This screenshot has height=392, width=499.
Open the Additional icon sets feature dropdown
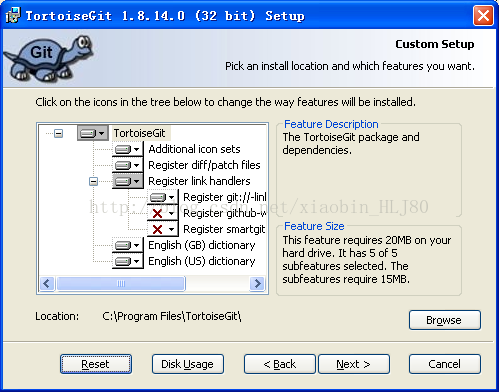[128, 149]
